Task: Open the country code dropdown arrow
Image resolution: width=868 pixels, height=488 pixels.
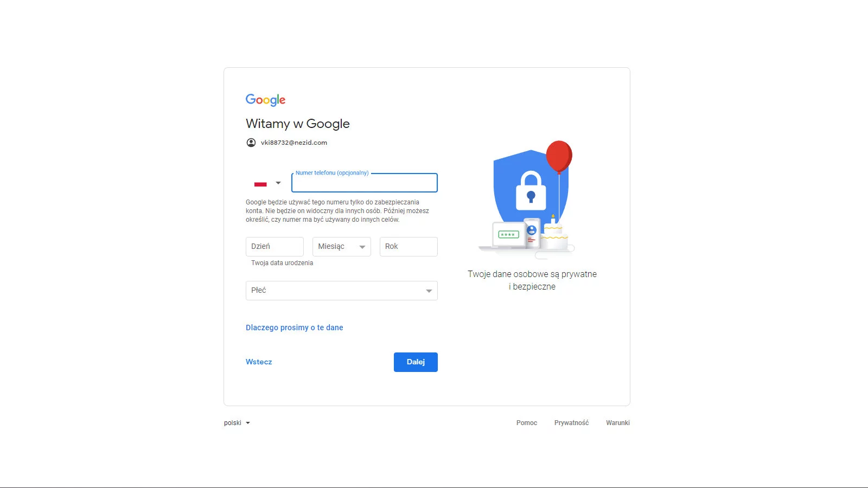Action: pyautogui.click(x=278, y=183)
